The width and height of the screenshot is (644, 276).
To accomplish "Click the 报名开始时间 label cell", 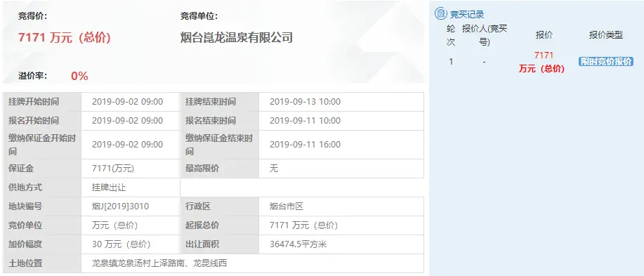I will coord(42,121).
